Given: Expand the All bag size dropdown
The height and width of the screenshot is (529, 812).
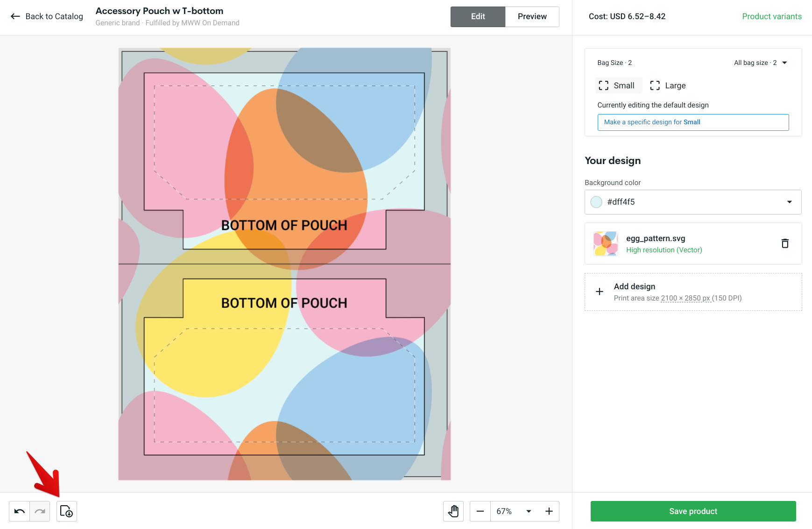Looking at the screenshot, I should (x=761, y=63).
